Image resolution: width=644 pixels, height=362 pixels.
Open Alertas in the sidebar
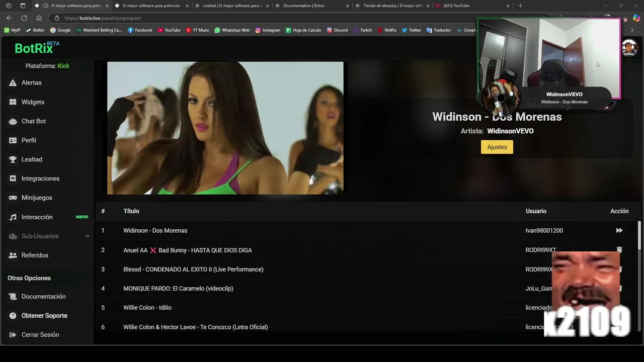pyautogui.click(x=31, y=82)
